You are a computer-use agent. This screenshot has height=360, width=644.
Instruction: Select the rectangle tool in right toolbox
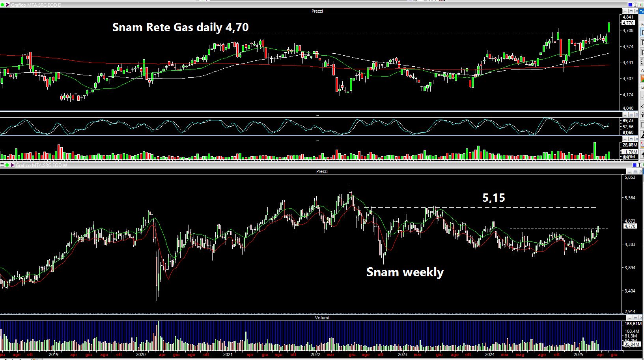(x=642, y=124)
